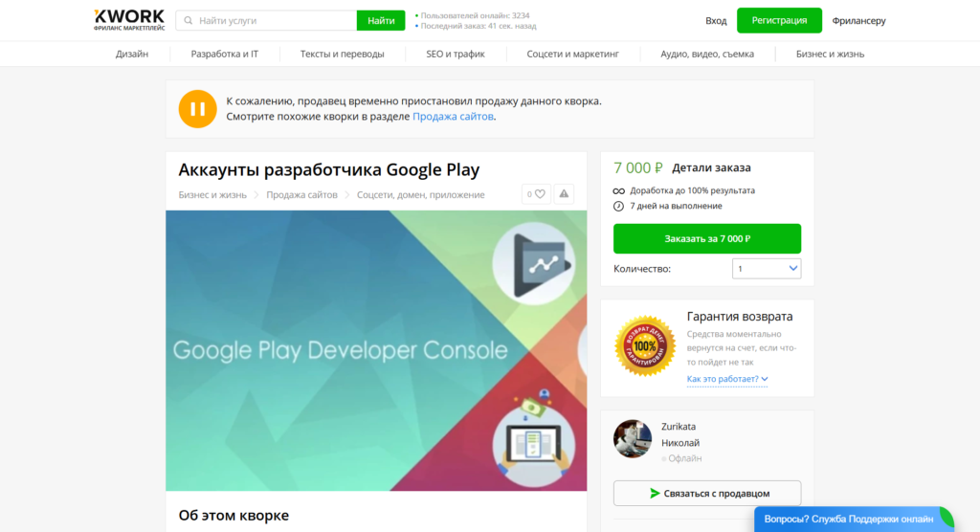
Task: Open the "Фрилансеру" link
Action: (x=858, y=21)
